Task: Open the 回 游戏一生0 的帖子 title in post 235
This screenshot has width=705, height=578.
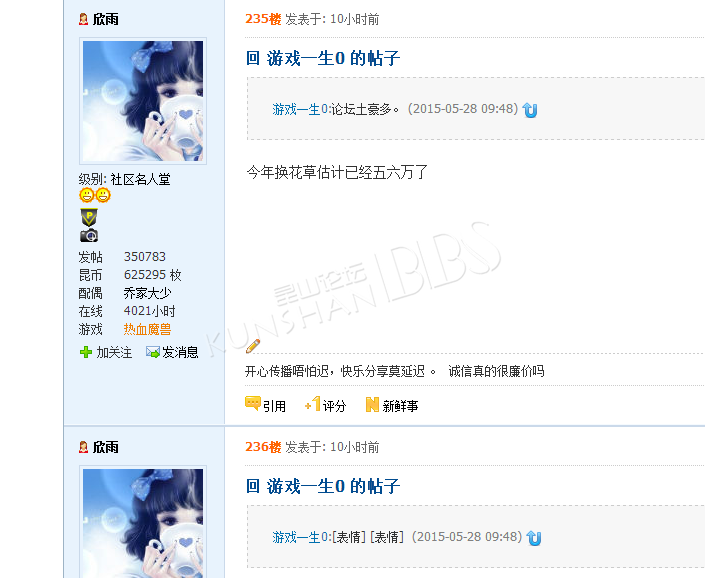Action: click(323, 58)
